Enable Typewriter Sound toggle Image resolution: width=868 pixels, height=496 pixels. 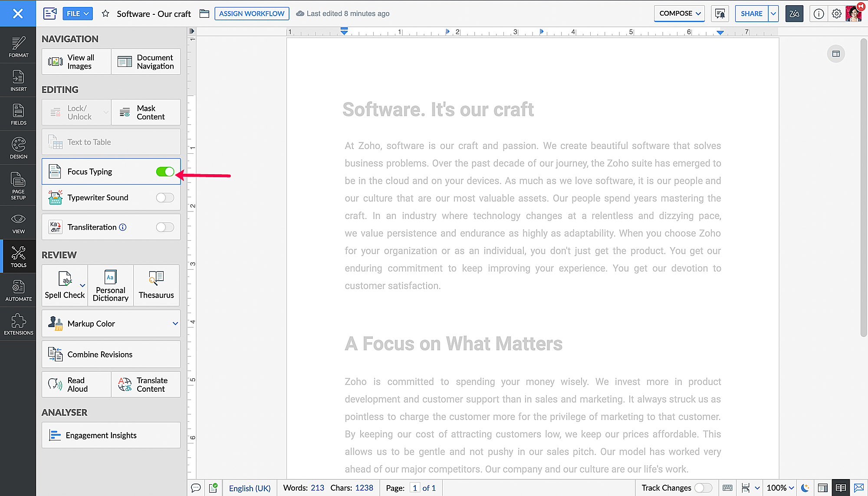click(165, 198)
